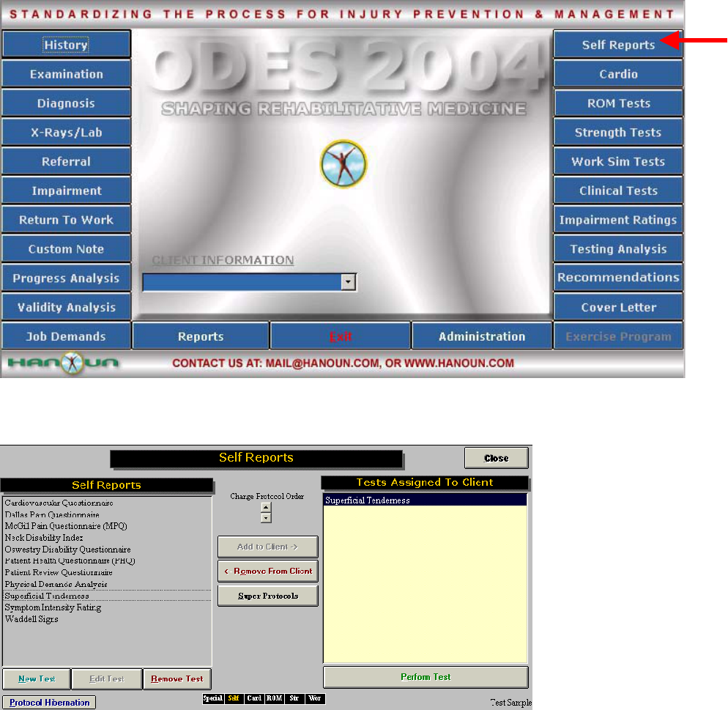728x710 pixels.
Task: Click the ODES human figure logo icon
Action: 343,164
